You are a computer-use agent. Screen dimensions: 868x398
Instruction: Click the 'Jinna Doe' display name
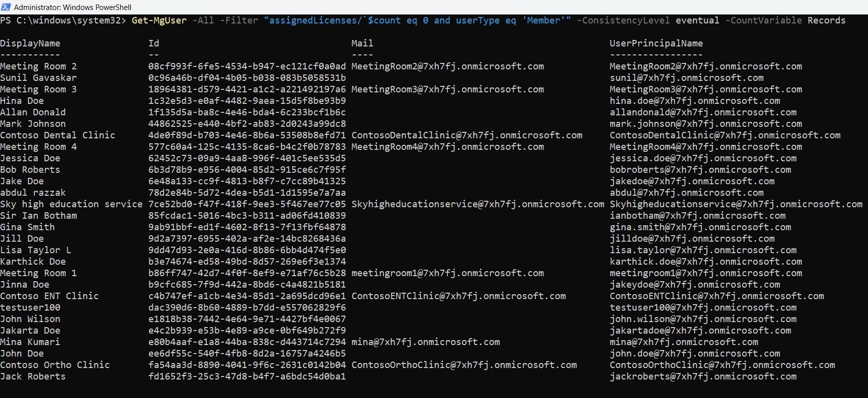point(24,285)
